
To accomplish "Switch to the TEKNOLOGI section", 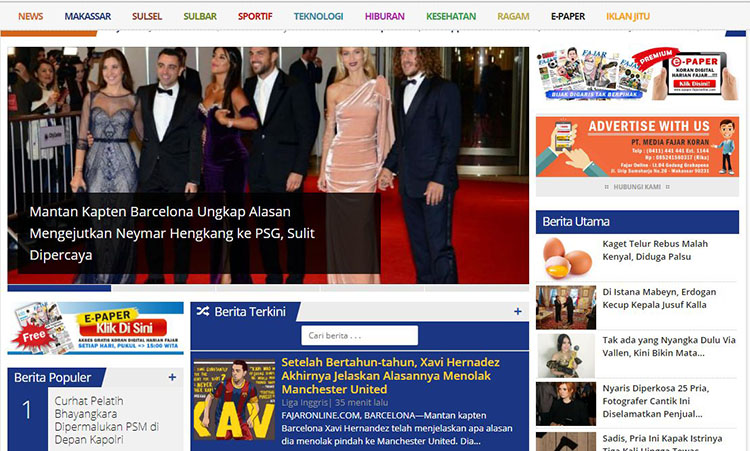I will (319, 16).
